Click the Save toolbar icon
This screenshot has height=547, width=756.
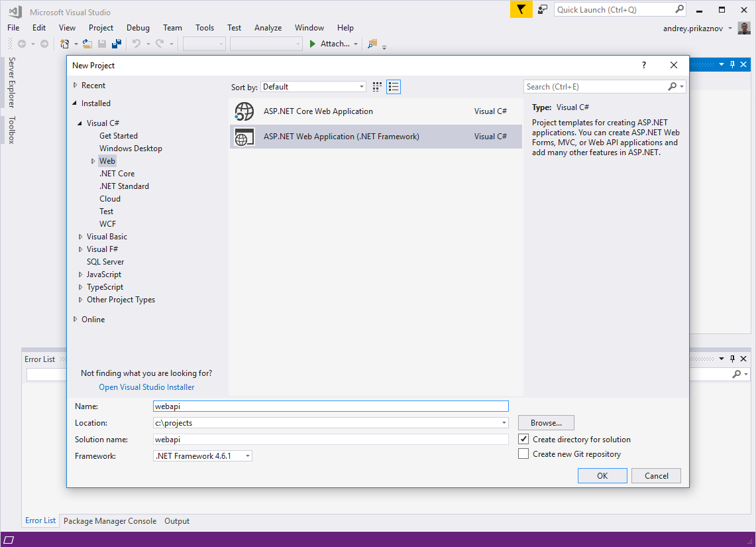pos(102,44)
